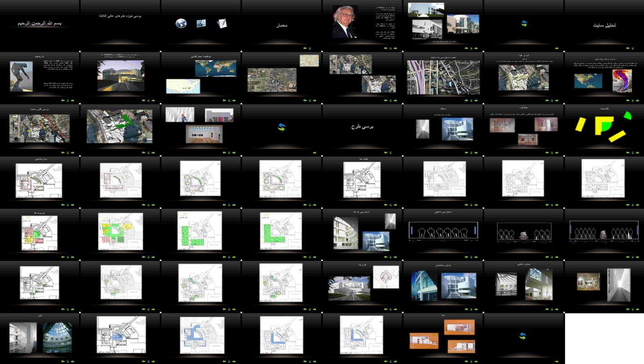Image resolution: width=644 pixels, height=364 pixels.
Task: Click the globe icon on the third slide
Action: coord(181,23)
